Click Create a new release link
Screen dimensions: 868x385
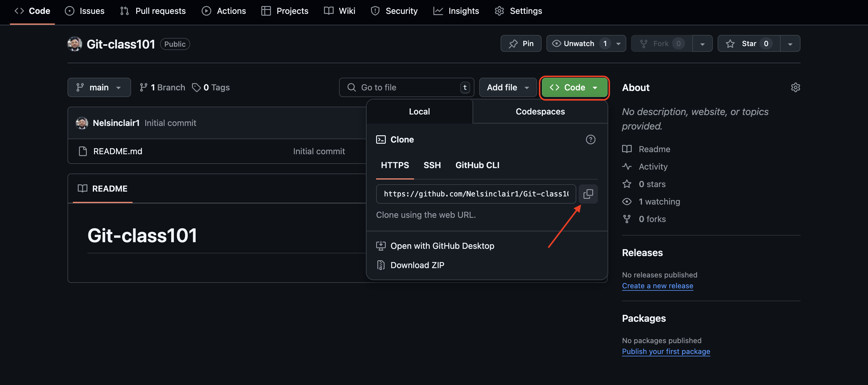(x=657, y=286)
